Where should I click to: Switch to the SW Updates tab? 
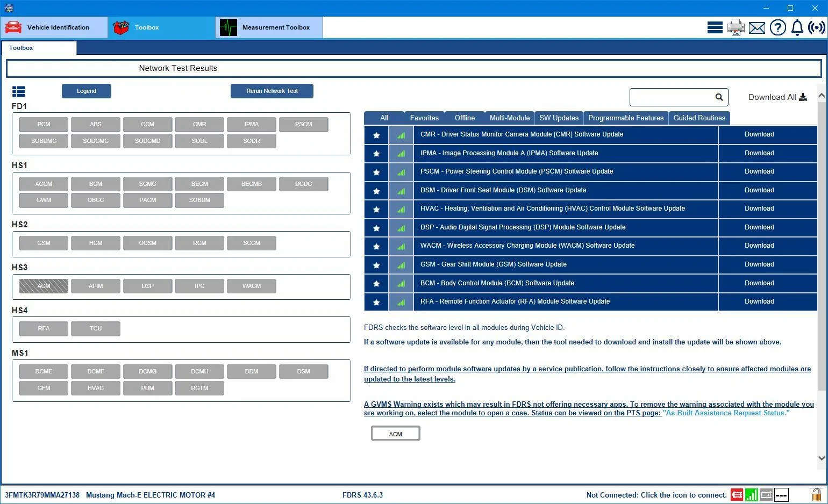pyautogui.click(x=559, y=118)
